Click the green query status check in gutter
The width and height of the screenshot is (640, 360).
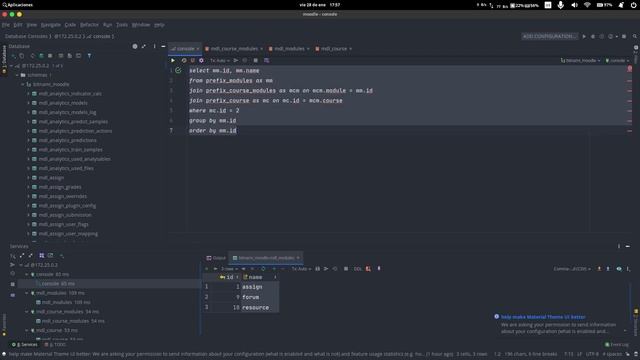(x=178, y=70)
